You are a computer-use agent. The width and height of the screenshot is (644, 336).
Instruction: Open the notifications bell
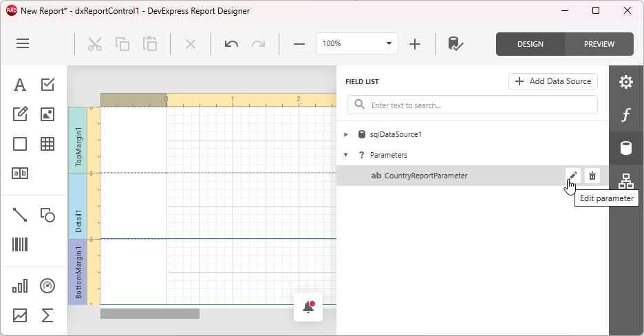[308, 307]
